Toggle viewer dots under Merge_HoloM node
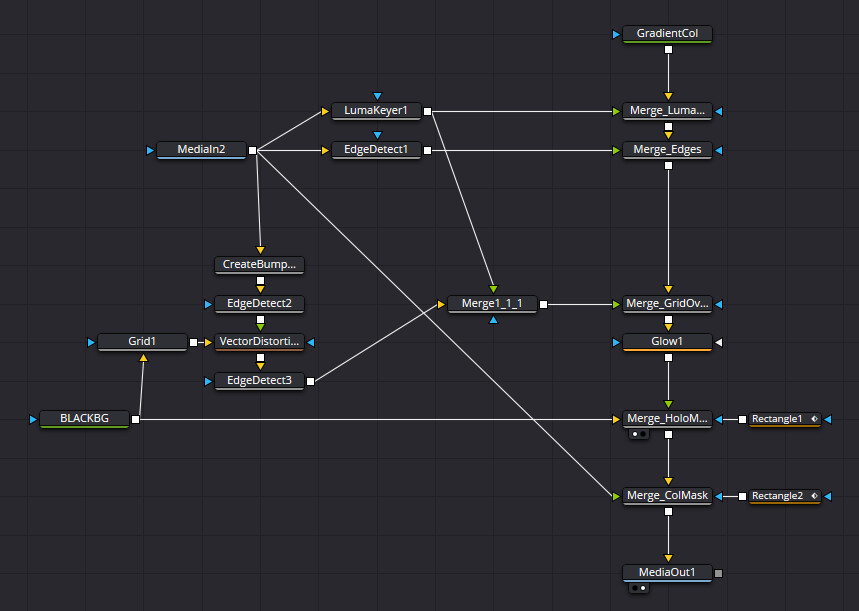 pos(639,434)
